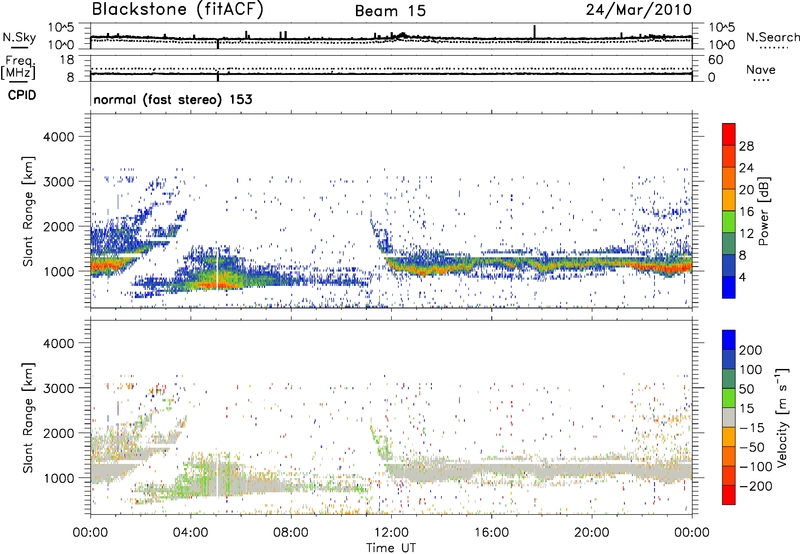This screenshot has height=554, width=800.
Task: Select the "-200" velocity colorbar value
Action: (x=755, y=486)
